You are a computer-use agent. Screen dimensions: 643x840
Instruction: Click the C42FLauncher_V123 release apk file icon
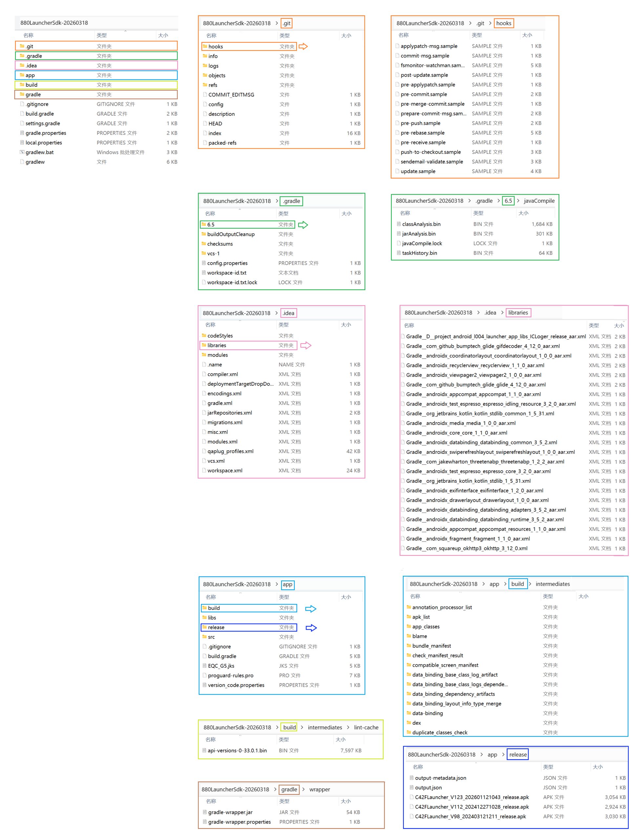click(411, 797)
